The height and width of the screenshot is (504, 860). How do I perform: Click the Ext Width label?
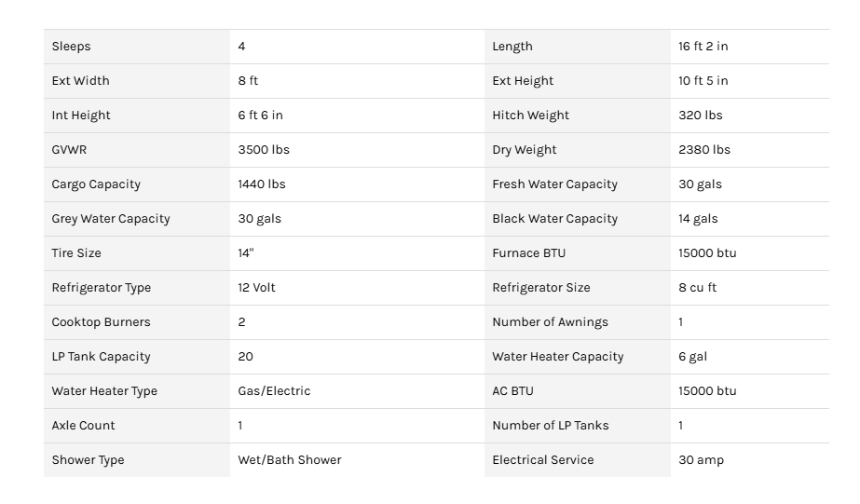point(81,81)
